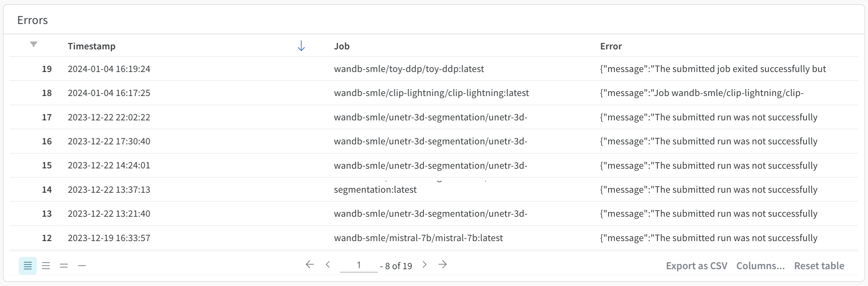Screen dimensions: 868x286
Task: Click the page number input field
Action: 359,265
